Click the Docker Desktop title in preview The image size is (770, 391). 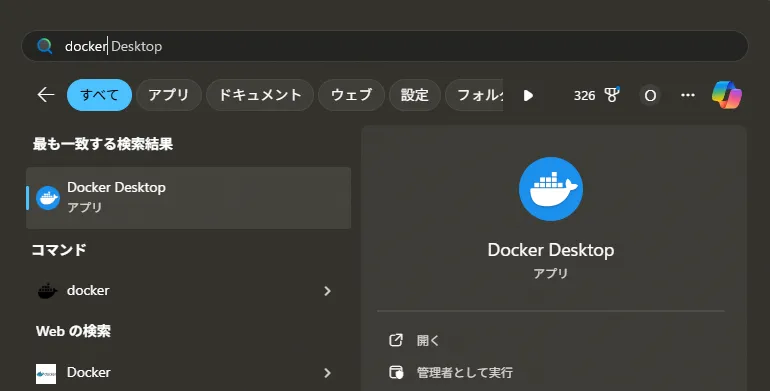pyautogui.click(x=551, y=250)
